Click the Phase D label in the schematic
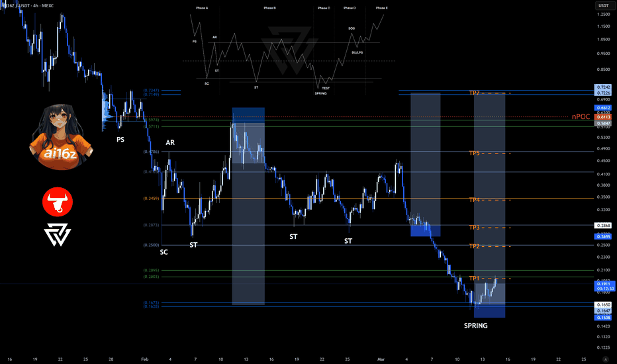The image size is (617, 364). (x=350, y=8)
